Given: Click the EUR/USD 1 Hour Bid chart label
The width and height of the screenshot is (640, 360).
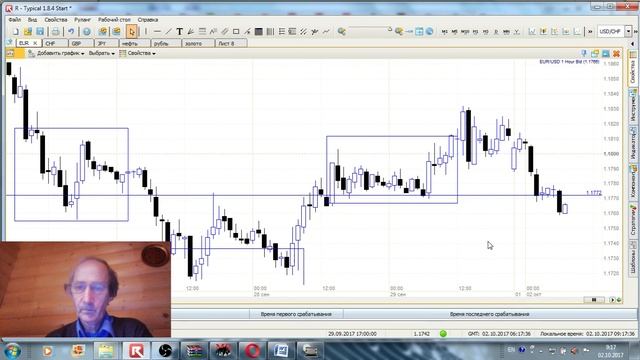Looking at the screenshot, I should tap(569, 62).
